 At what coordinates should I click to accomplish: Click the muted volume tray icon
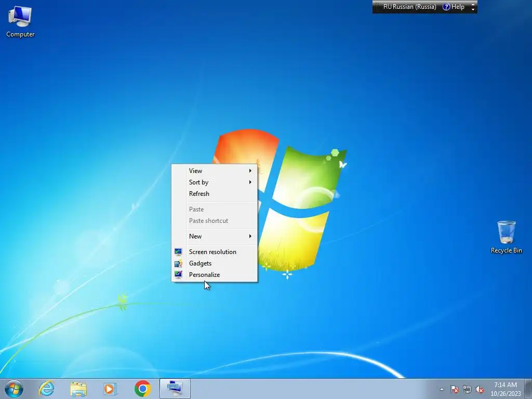click(480, 389)
